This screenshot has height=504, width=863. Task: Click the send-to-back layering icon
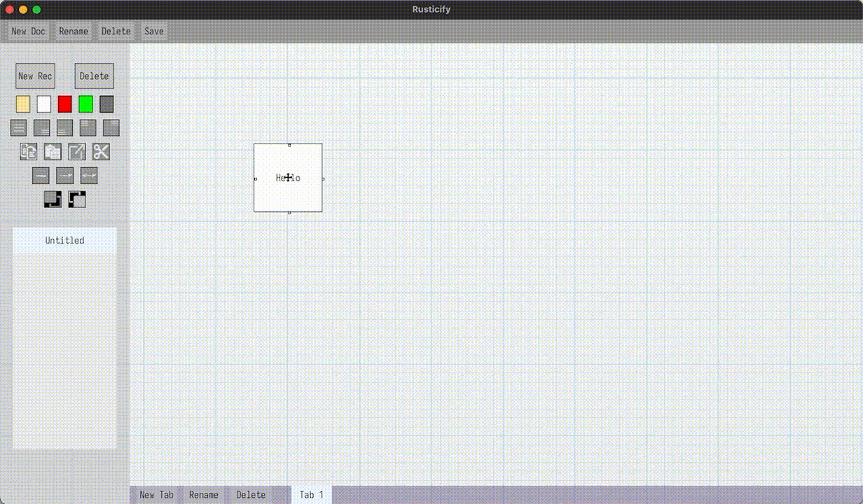[53, 199]
